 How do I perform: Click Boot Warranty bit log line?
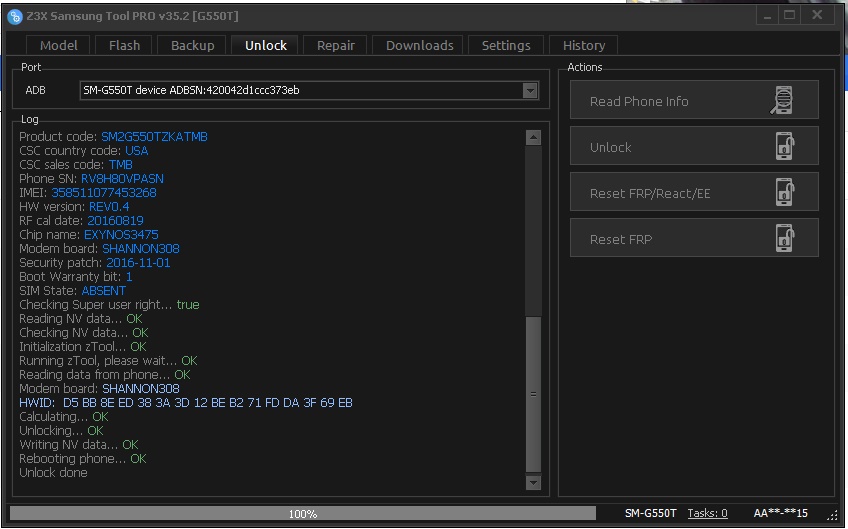tap(76, 277)
